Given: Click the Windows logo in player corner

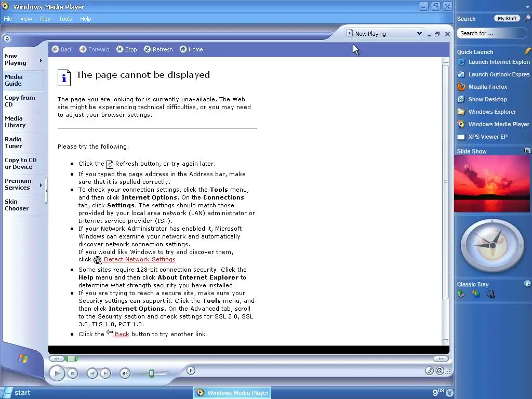Looking at the screenshot, I should (23, 358).
